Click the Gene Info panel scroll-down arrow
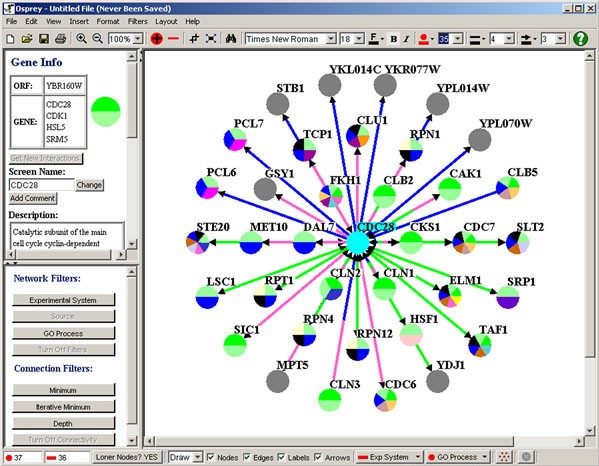599x466 pixels. click(x=131, y=243)
